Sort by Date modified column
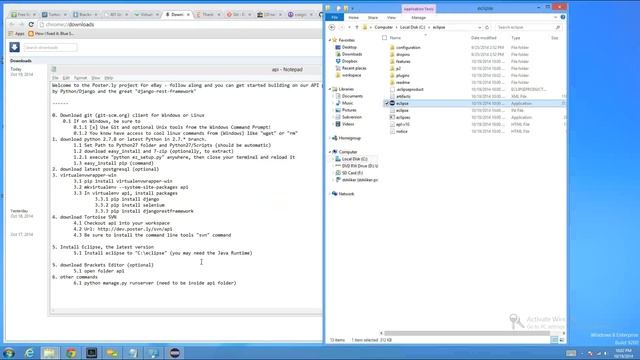Viewport: 640px width, 360px height. (484, 38)
